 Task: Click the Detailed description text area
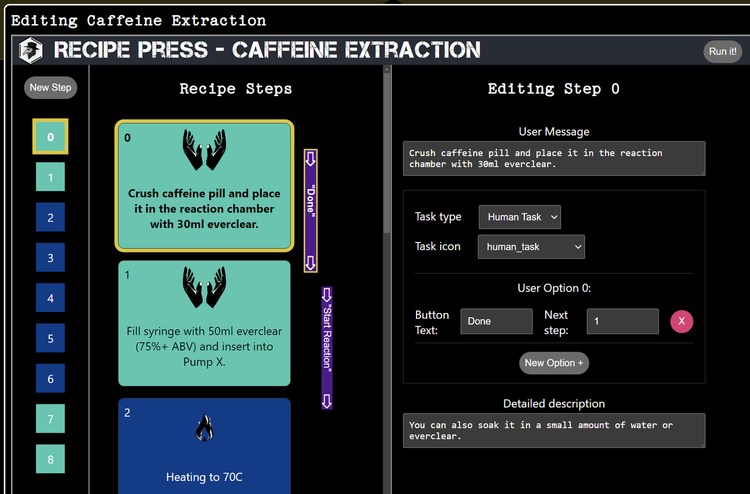(554, 431)
